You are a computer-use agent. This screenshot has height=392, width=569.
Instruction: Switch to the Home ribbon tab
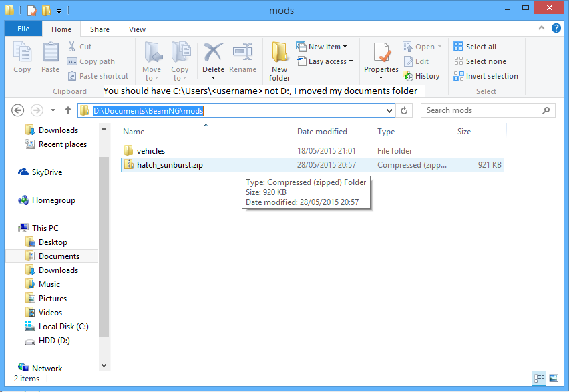coord(61,29)
